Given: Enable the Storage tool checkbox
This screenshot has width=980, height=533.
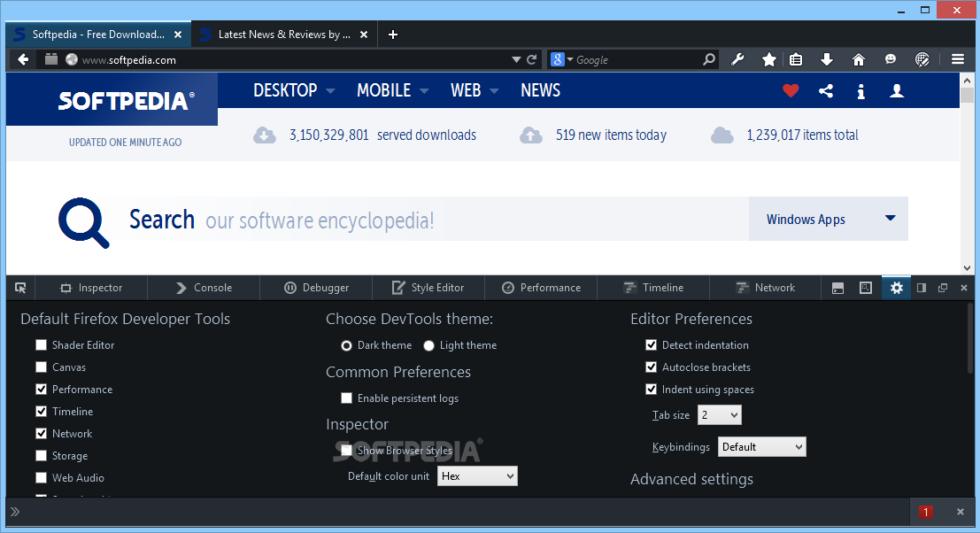Looking at the screenshot, I should pyautogui.click(x=42, y=455).
